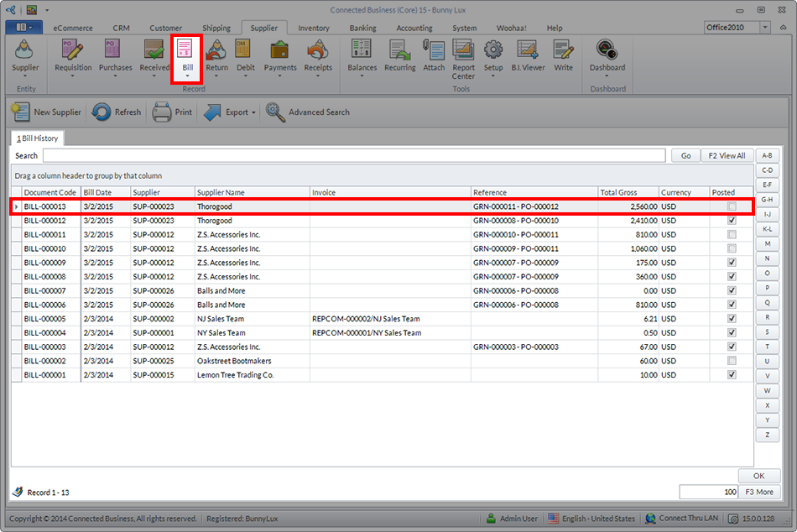Screen dimensions: 797x532
Task: Click the Refresh toolbar button
Action: click(117, 112)
